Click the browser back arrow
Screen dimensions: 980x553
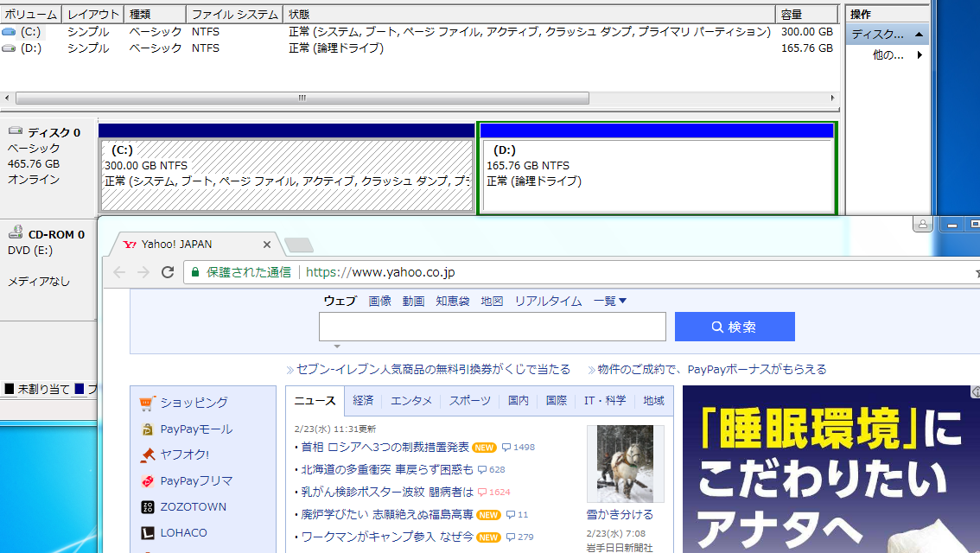click(x=119, y=272)
